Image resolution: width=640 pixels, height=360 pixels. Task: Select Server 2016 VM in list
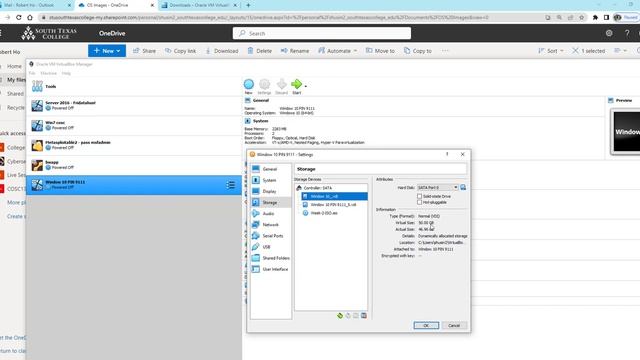134,106
